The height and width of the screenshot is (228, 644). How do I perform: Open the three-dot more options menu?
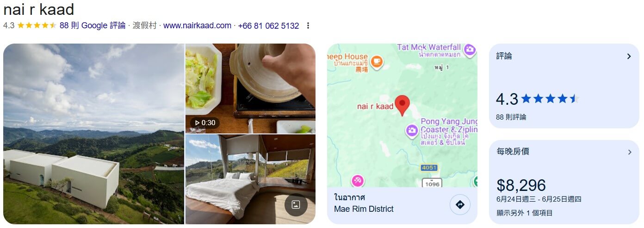308,26
